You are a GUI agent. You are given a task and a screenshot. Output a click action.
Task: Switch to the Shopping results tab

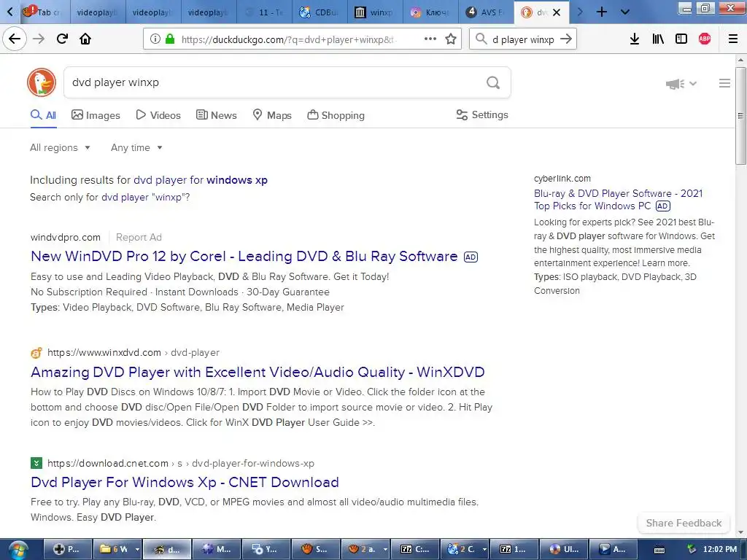[x=336, y=115]
